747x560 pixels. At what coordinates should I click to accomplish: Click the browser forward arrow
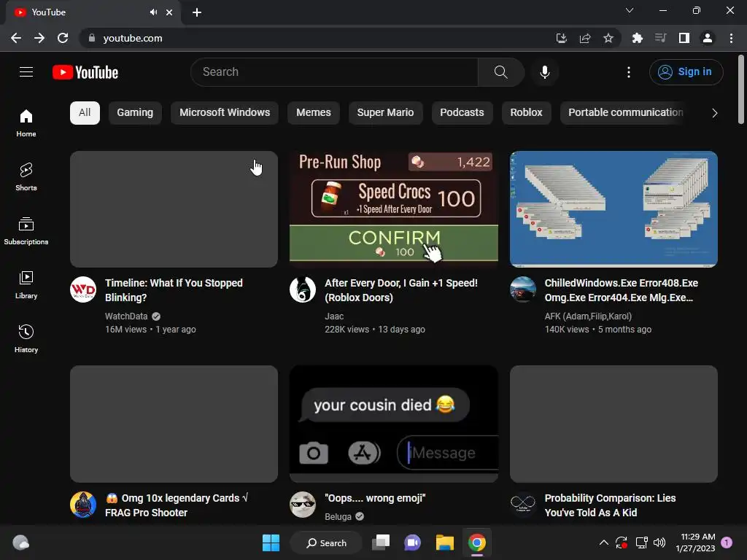39,38
